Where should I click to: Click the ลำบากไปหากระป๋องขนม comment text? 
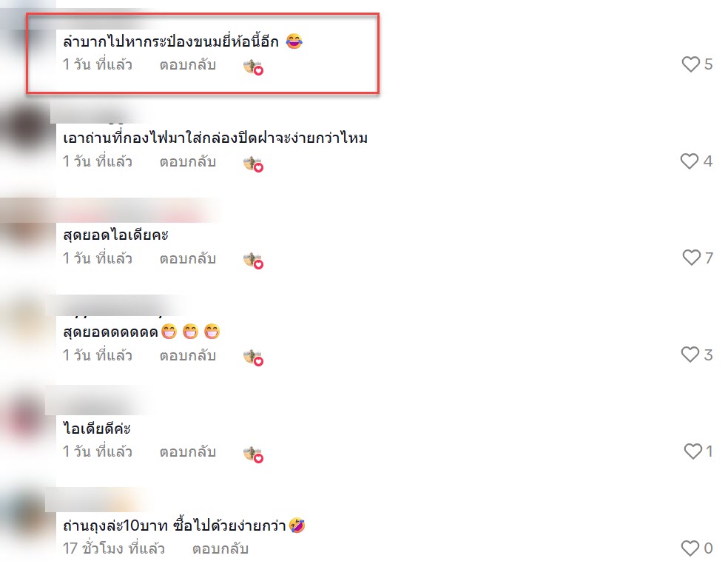pos(171,41)
